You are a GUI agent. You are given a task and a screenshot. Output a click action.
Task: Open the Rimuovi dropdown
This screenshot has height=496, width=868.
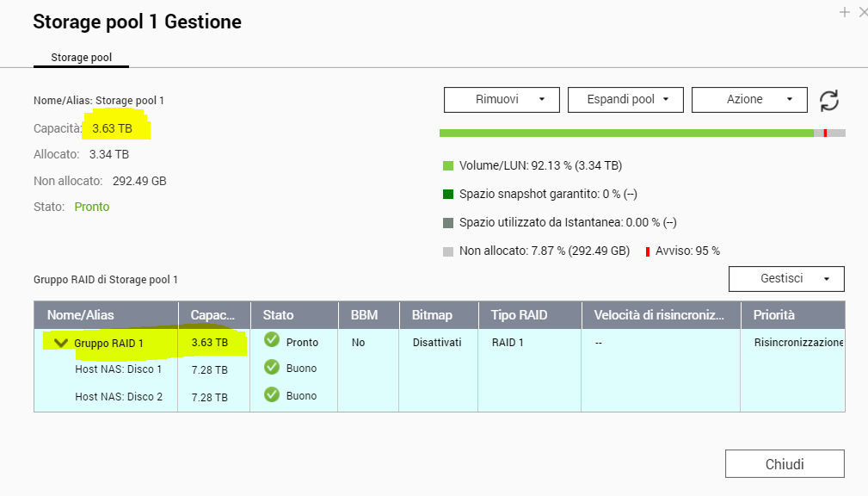coord(502,100)
